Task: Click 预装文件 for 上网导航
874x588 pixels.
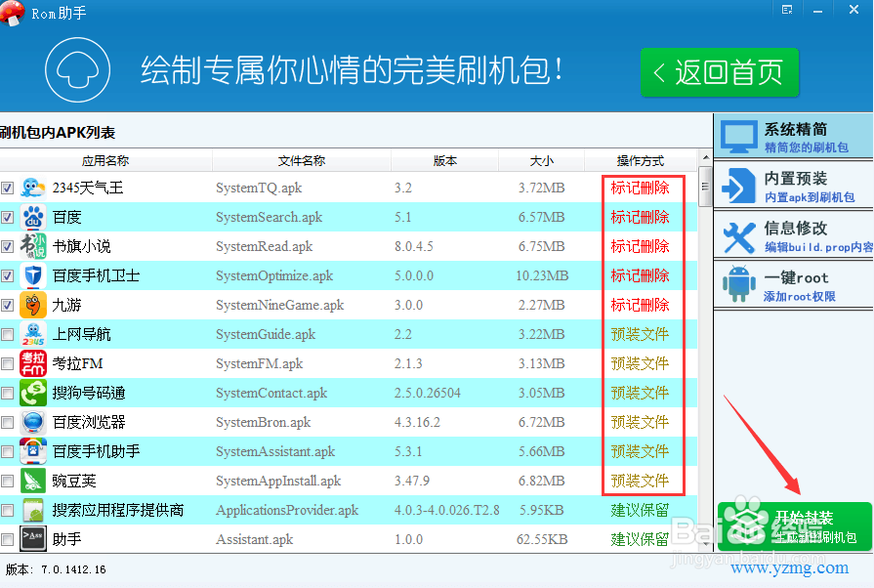Action: (x=640, y=334)
